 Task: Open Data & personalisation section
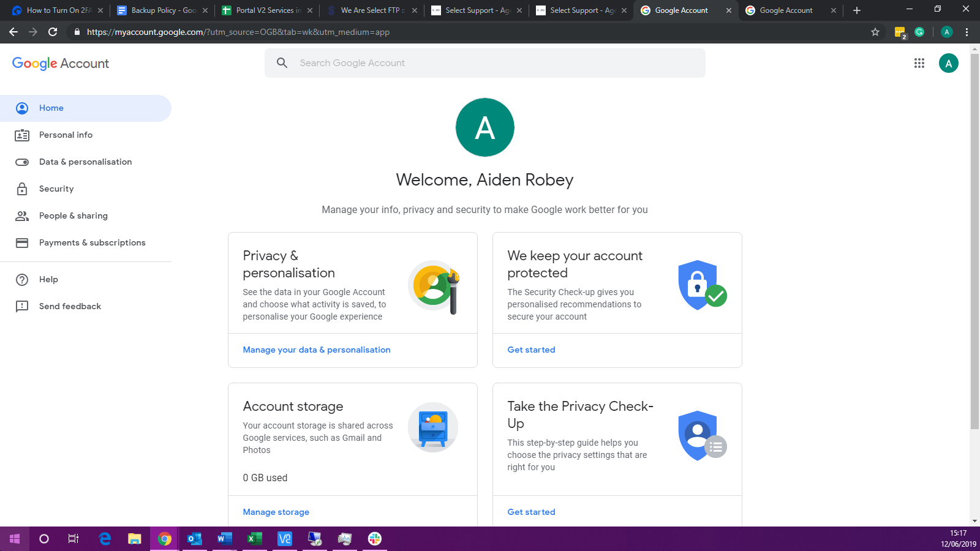86,162
